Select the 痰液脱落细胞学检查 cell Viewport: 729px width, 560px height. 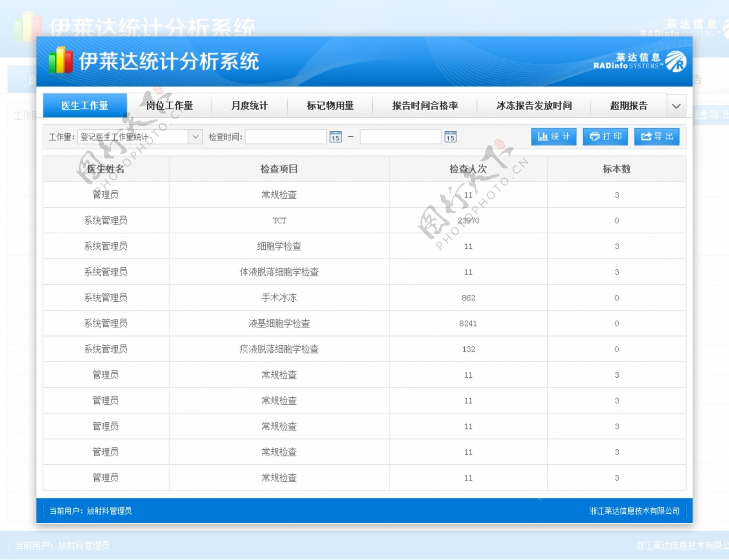click(279, 349)
